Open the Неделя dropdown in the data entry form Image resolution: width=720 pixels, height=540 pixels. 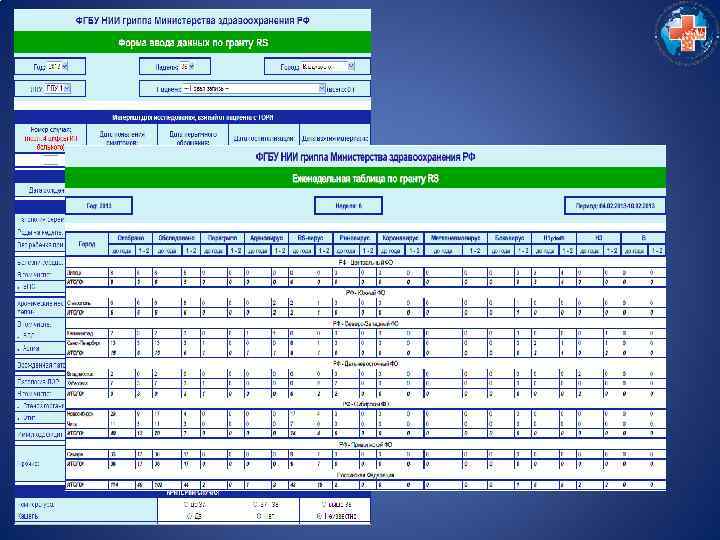point(187,67)
